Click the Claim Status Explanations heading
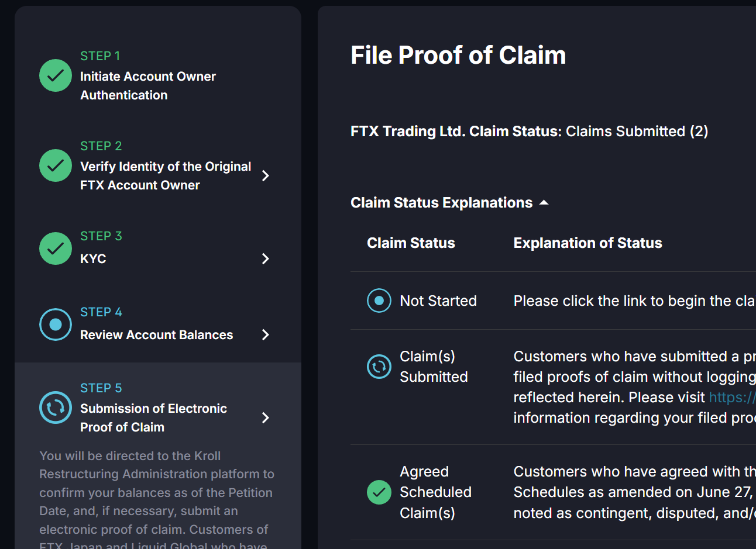Screen dimensions: 756x549 click(x=441, y=202)
